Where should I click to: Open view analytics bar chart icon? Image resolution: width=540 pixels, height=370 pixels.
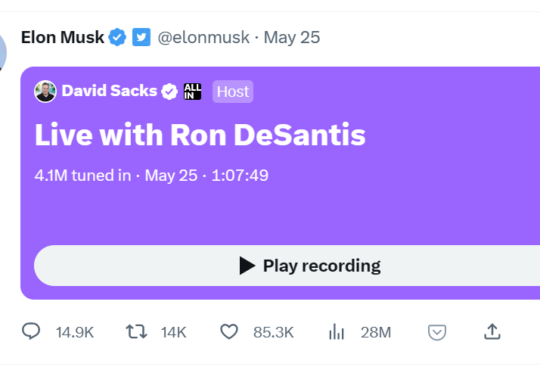pos(336,332)
